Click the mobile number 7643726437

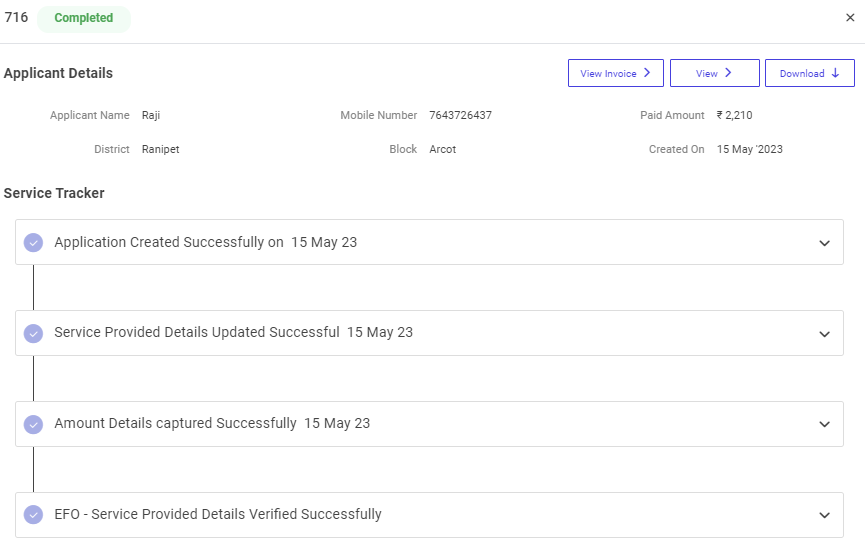coord(460,115)
